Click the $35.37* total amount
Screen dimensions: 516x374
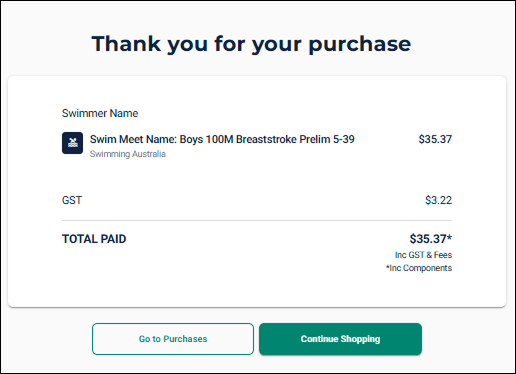coord(431,239)
